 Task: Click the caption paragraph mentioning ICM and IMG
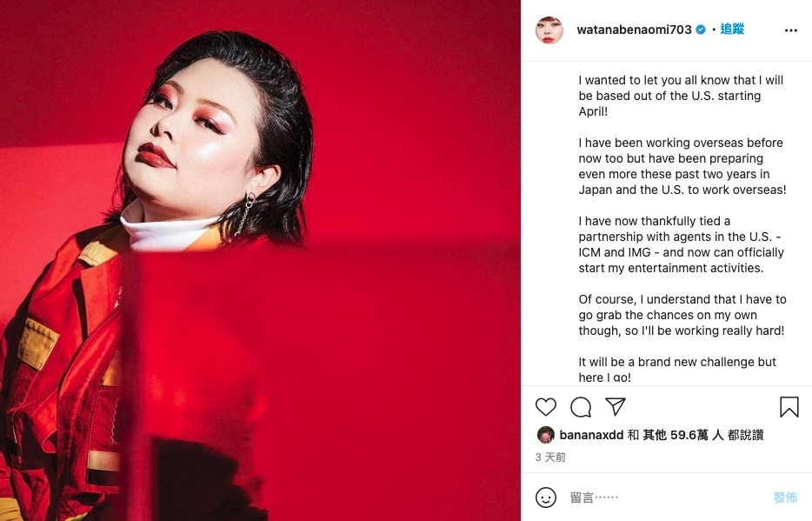click(x=681, y=244)
